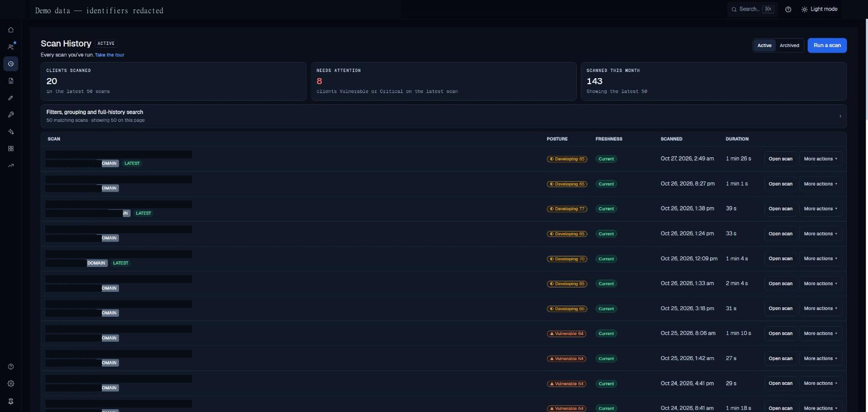Follow the Take the tour link
Screen dimensions: 868x412
(110, 55)
